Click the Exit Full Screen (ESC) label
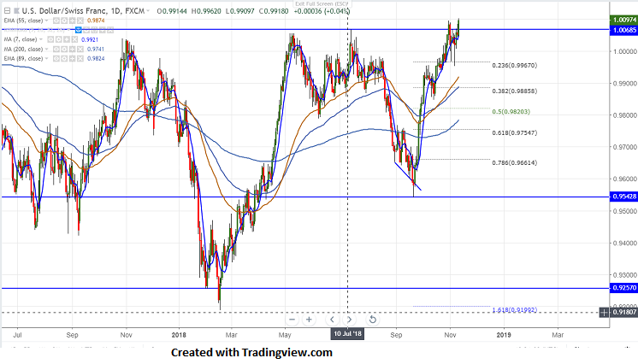 tap(322, 3)
